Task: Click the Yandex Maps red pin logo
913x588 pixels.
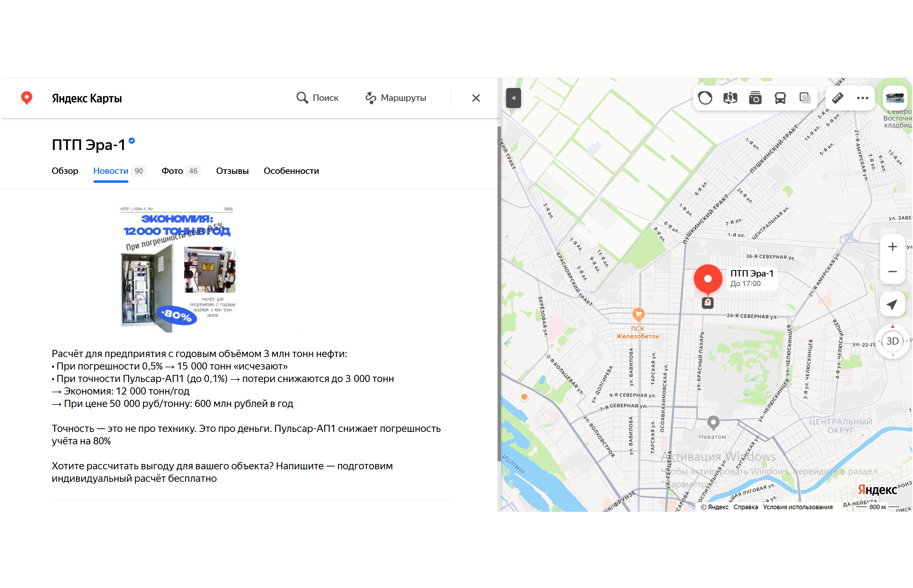Action: point(26,98)
